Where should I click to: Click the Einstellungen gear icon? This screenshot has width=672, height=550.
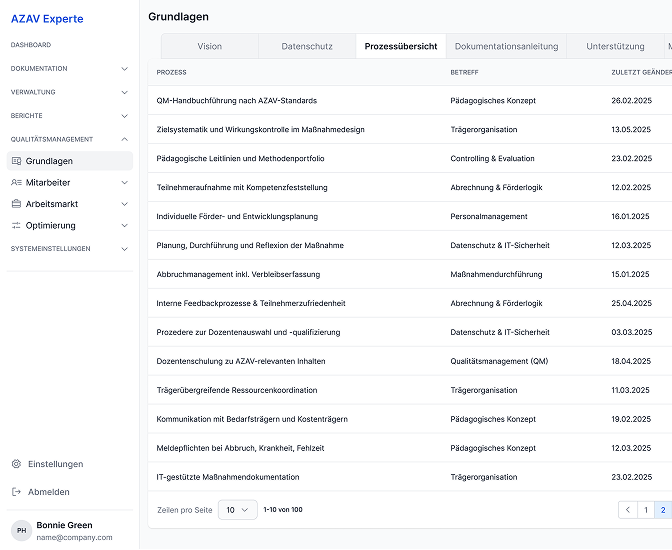pos(16,464)
